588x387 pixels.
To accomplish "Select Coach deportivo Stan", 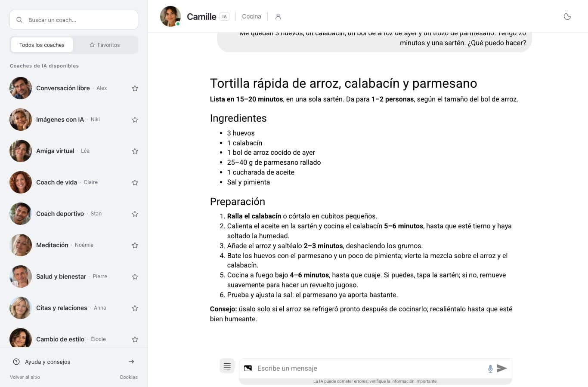I will click(x=74, y=214).
